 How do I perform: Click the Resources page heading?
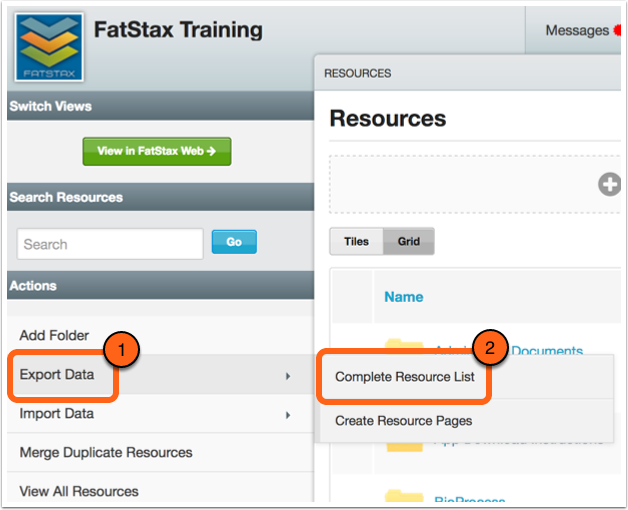[388, 119]
